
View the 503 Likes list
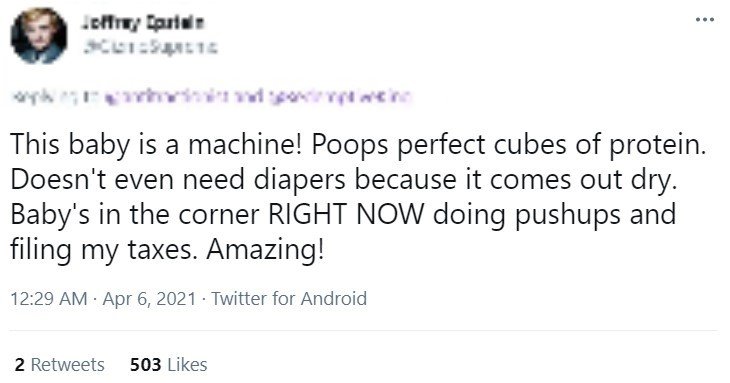(169, 364)
